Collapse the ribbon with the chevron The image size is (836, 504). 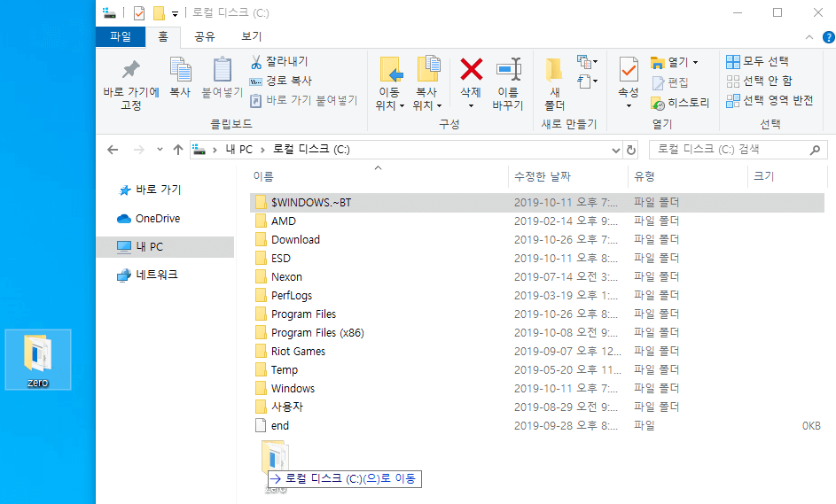pyautogui.click(x=809, y=37)
